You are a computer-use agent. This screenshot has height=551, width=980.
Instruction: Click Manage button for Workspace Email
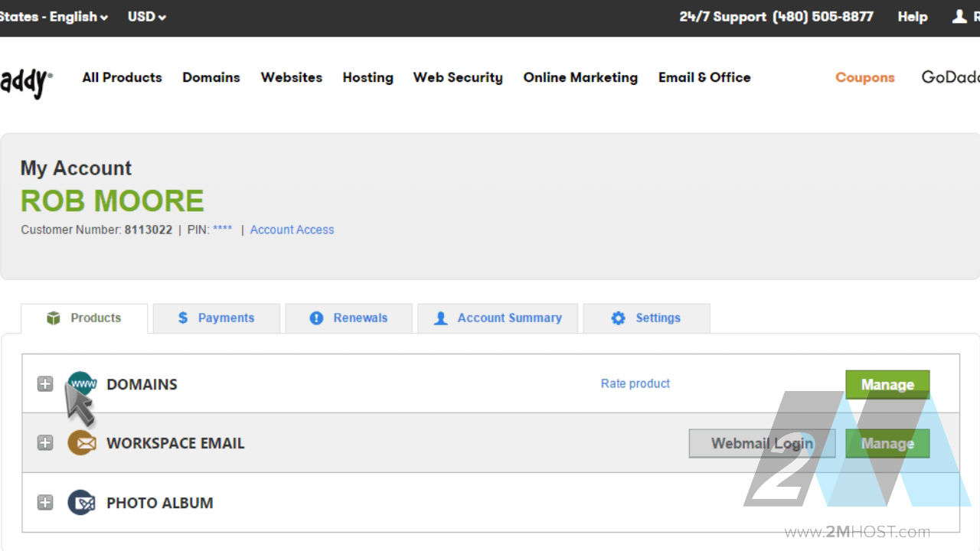pyautogui.click(x=887, y=443)
